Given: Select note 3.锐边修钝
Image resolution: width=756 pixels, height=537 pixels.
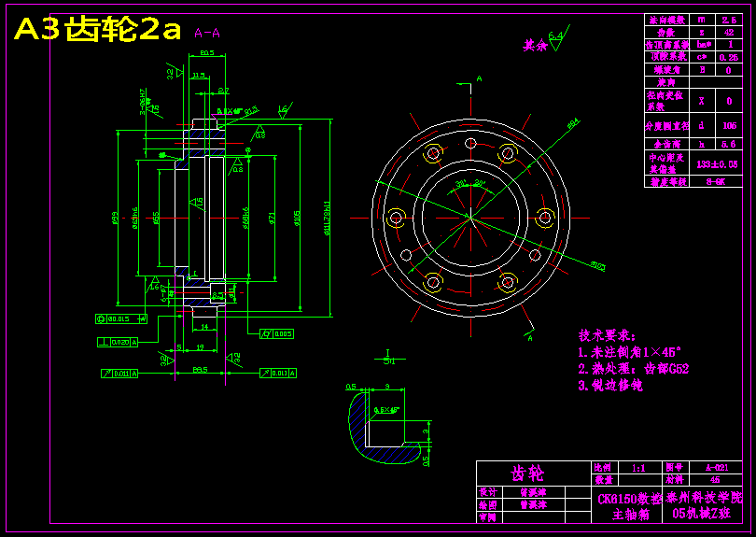Looking at the screenshot, I should coord(609,386).
